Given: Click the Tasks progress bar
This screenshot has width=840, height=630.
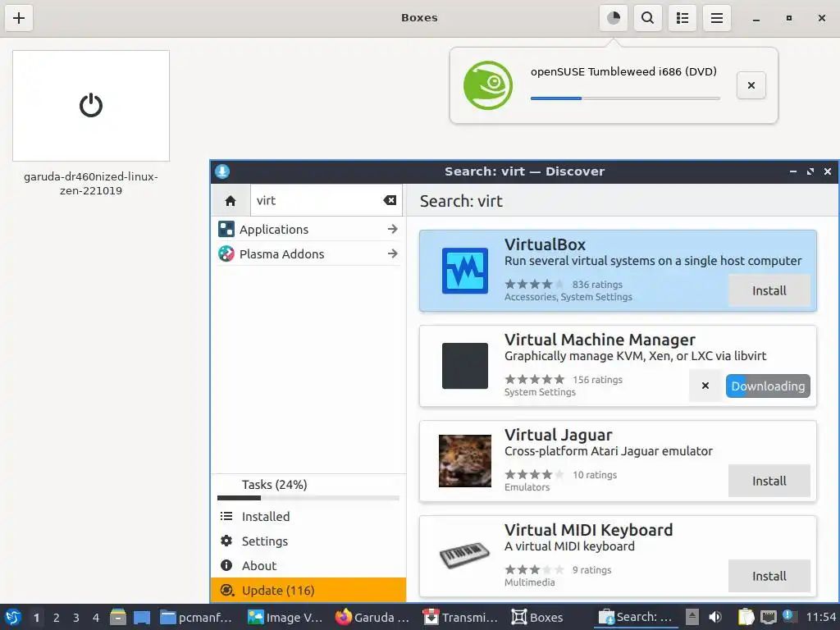Looking at the screenshot, I should pyautogui.click(x=308, y=498).
